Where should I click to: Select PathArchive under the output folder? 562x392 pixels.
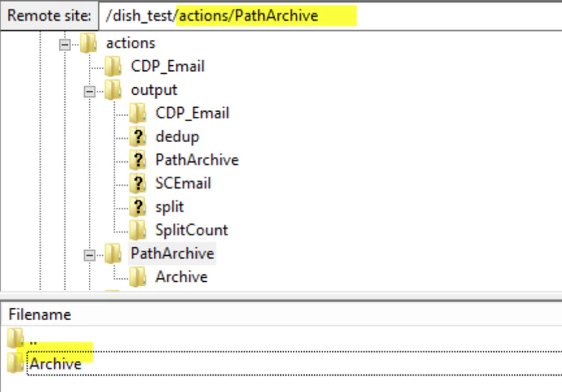(x=197, y=160)
